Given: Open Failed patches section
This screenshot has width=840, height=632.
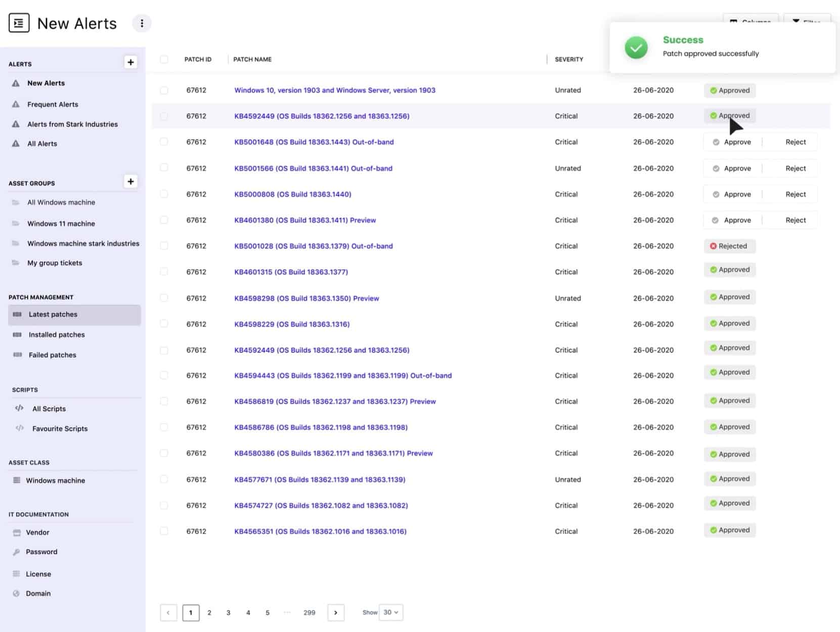Looking at the screenshot, I should coord(53,355).
